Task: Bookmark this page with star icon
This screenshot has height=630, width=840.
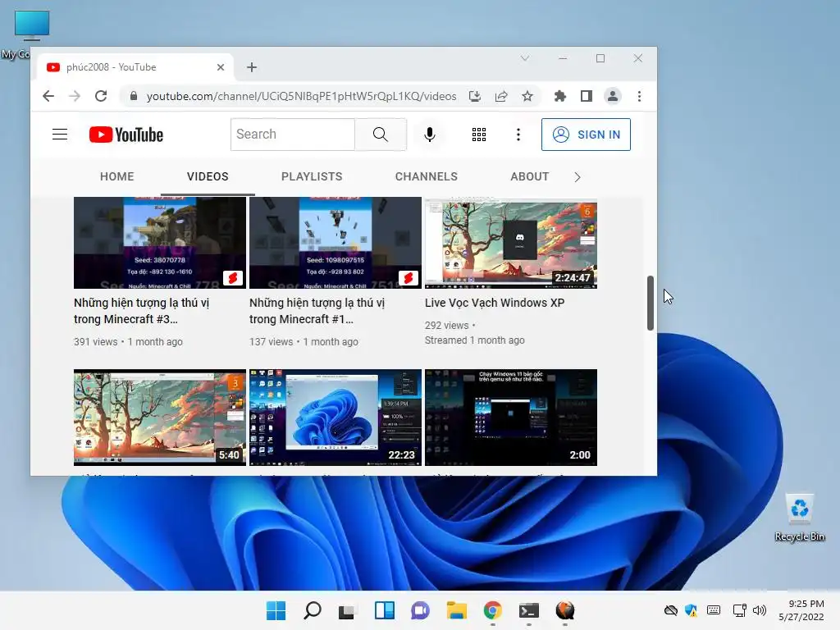Action: pyautogui.click(x=527, y=96)
